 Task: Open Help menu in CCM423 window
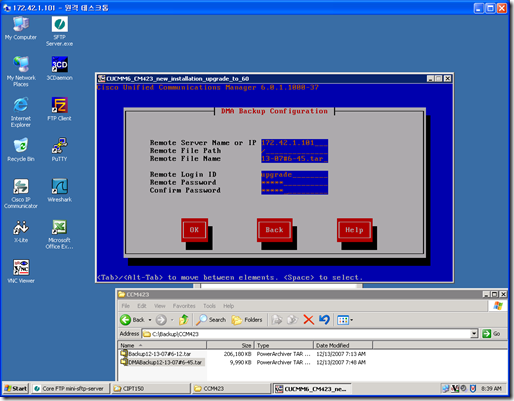point(228,306)
